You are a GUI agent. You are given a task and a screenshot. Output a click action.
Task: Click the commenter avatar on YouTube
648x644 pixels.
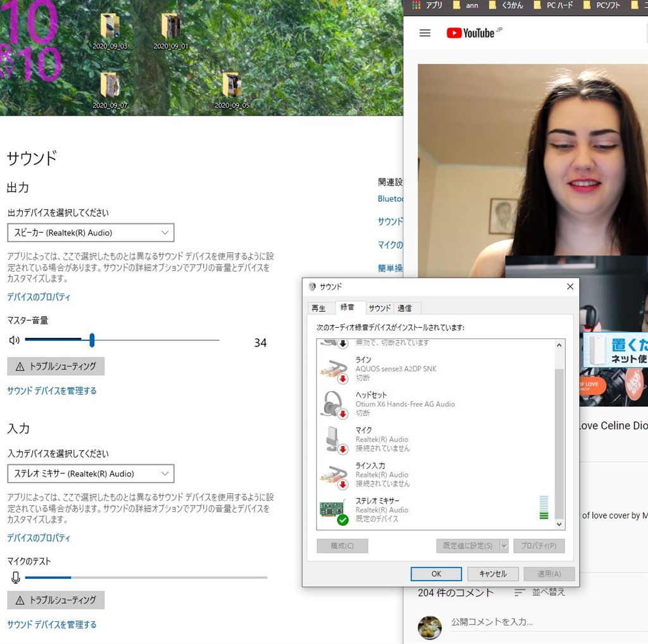(x=430, y=628)
